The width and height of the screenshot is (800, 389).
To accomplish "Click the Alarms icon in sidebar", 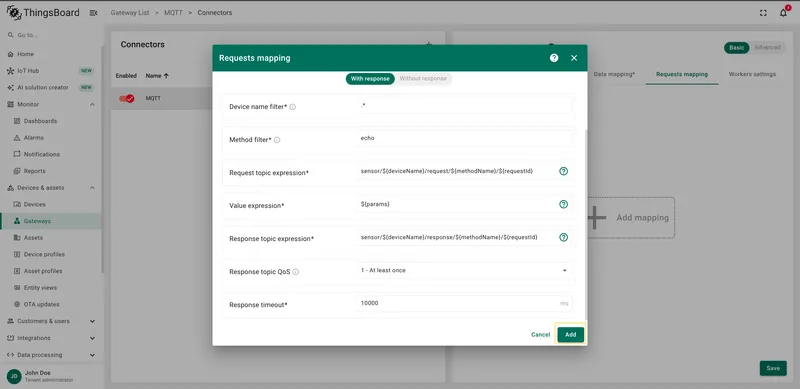I will [x=17, y=138].
